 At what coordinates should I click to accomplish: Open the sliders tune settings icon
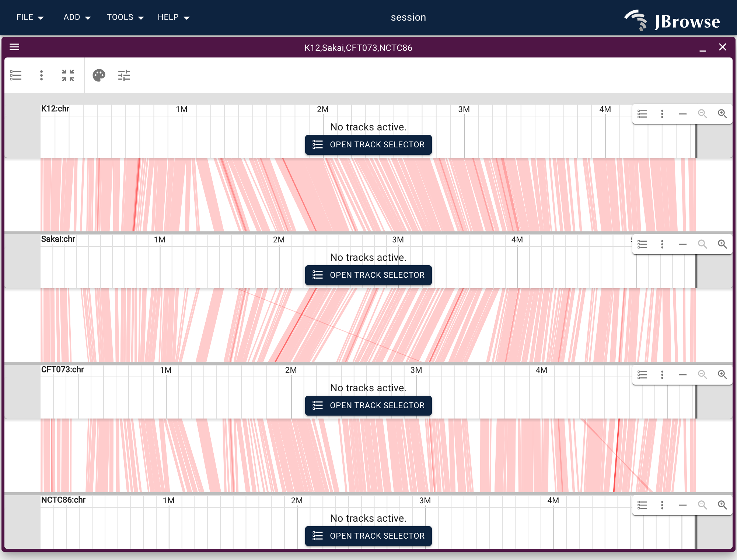(124, 75)
